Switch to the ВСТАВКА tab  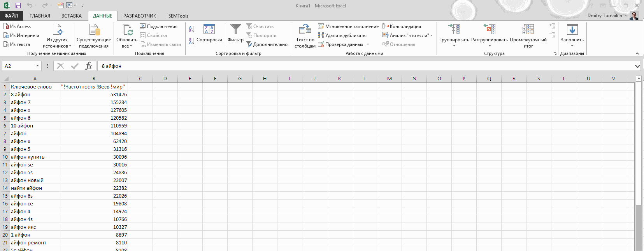pyautogui.click(x=72, y=16)
